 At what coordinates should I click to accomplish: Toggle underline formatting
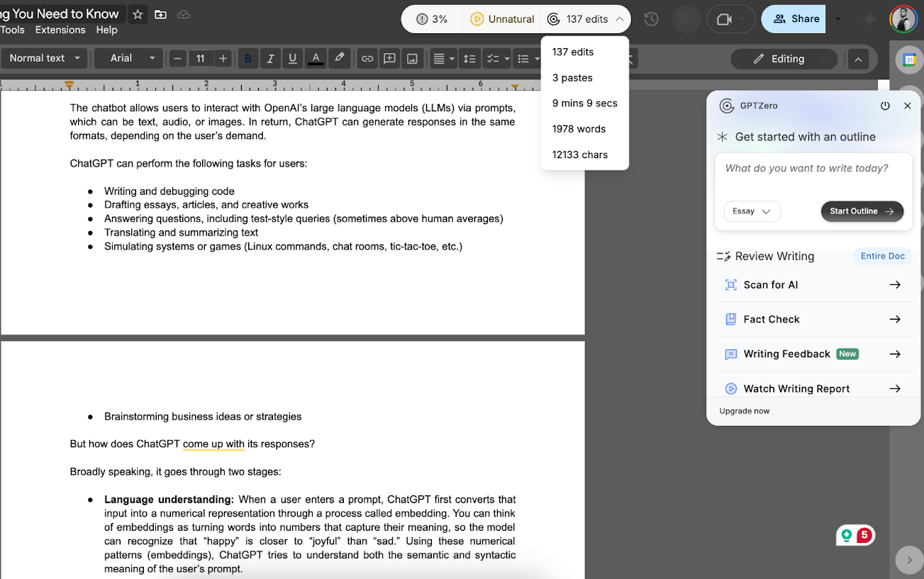[292, 58]
